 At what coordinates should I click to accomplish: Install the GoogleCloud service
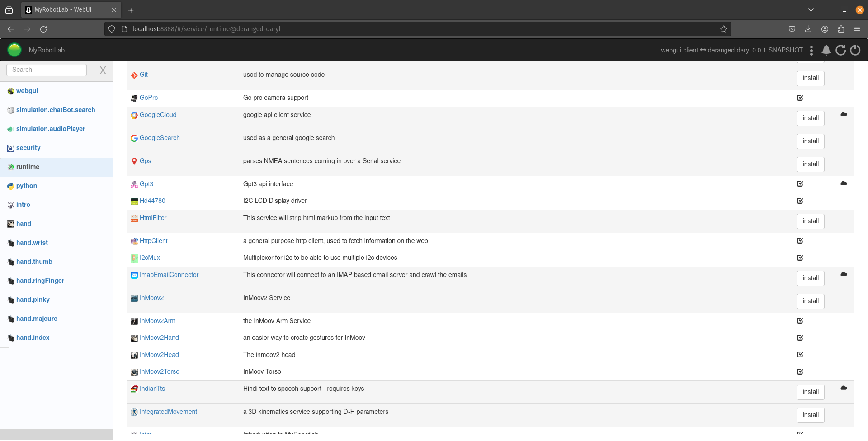click(x=811, y=118)
